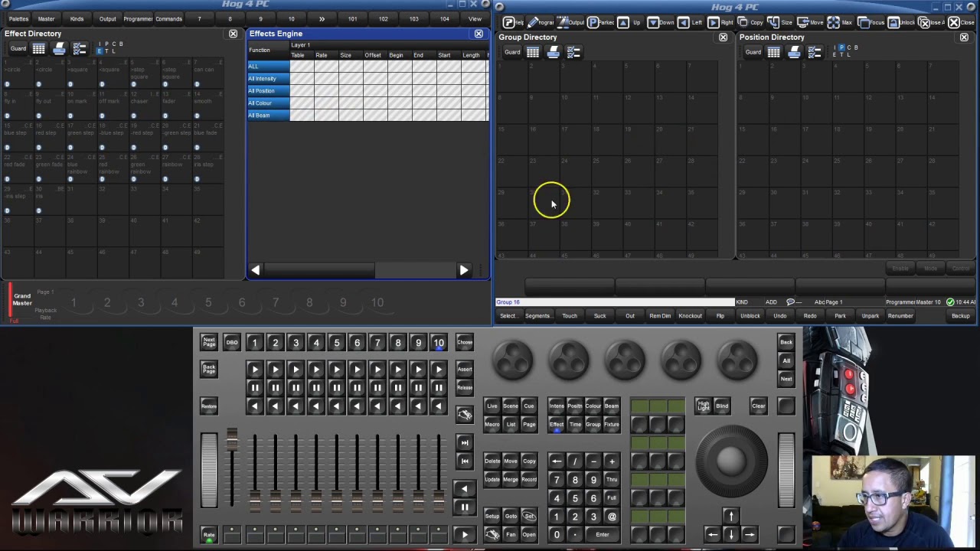Click play button for master 1

[x=255, y=370]
